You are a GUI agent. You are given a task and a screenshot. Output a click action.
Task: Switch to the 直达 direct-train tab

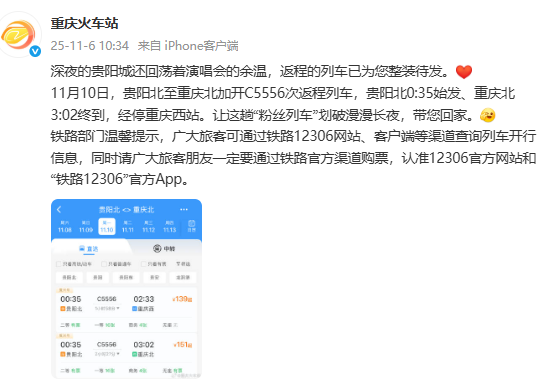89,249
